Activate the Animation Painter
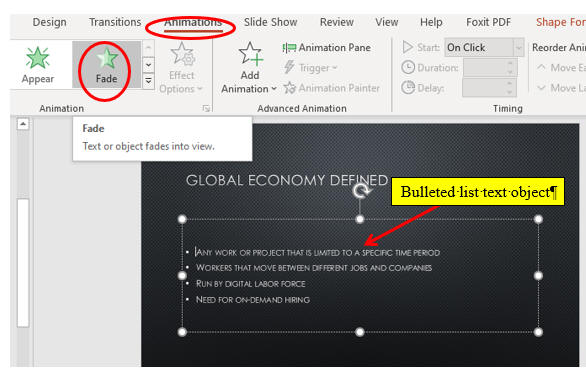586x371 pixels. 331,88
